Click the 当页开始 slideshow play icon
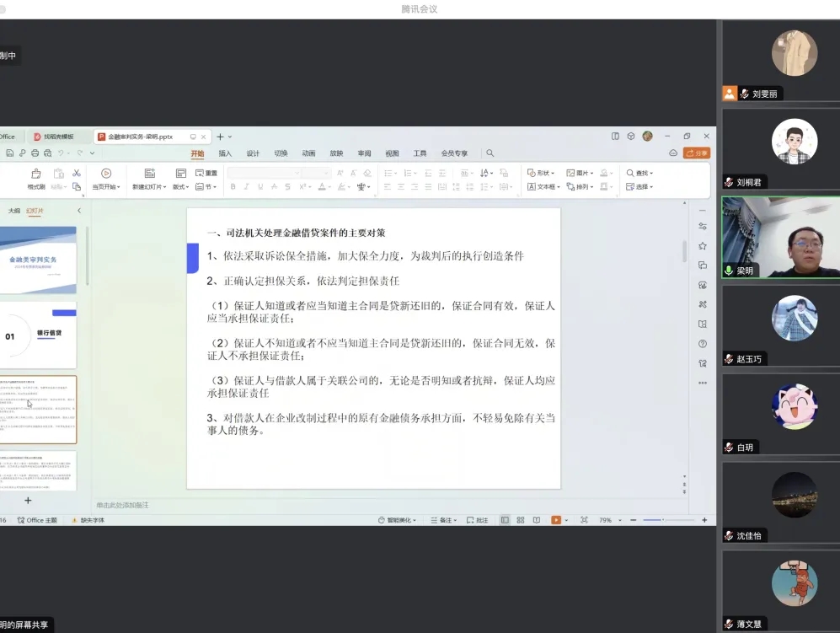840x633 pixels. (105, 174)
